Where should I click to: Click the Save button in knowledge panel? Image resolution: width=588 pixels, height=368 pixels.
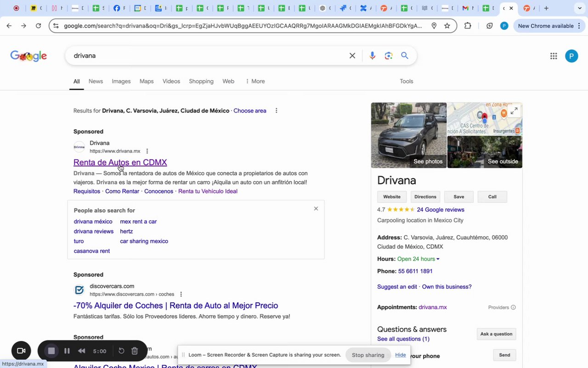coord(459,197)
